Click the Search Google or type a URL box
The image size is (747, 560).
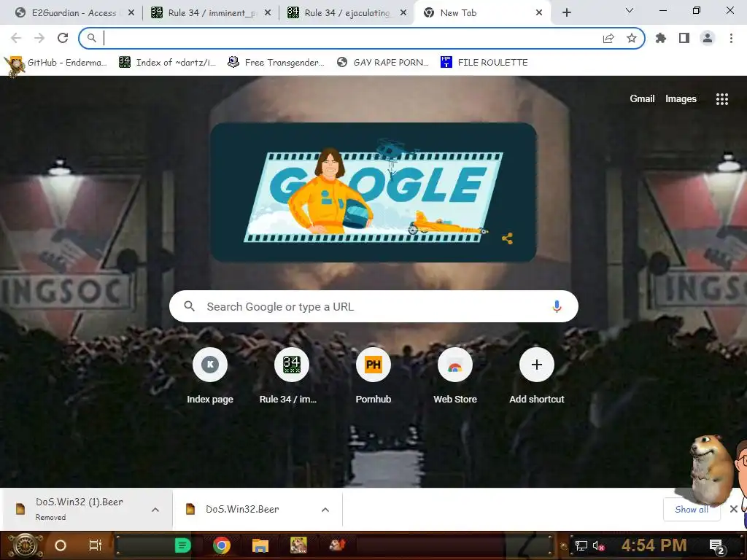[373, 307]
